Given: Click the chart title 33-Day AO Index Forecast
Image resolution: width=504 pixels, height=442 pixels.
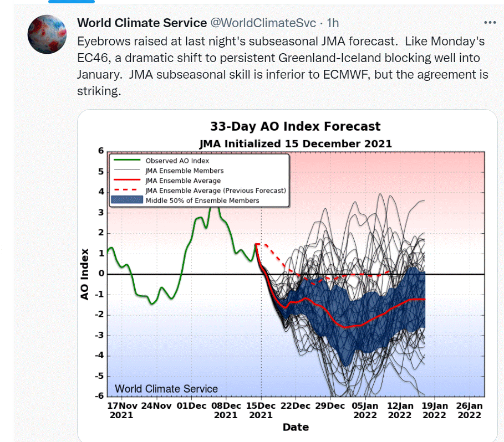Looking at the screenshot, I should pyautogui.click(x=296, y=126).
